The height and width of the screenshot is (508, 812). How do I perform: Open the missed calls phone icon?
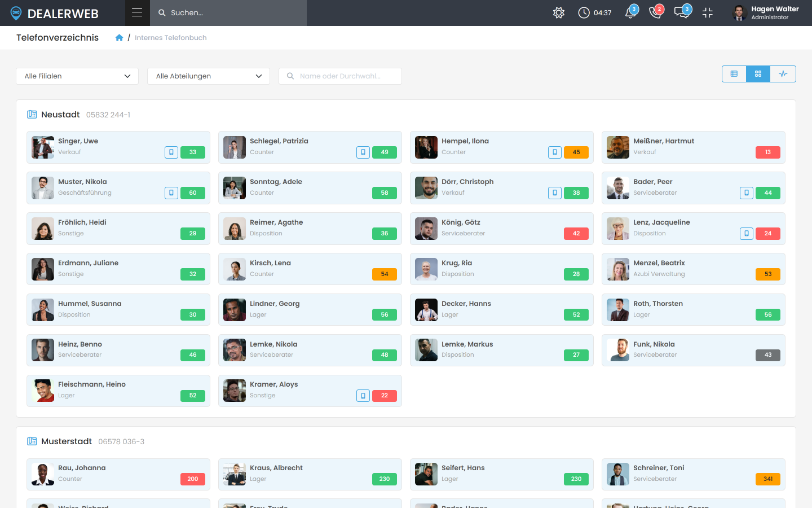coord(656,12)
